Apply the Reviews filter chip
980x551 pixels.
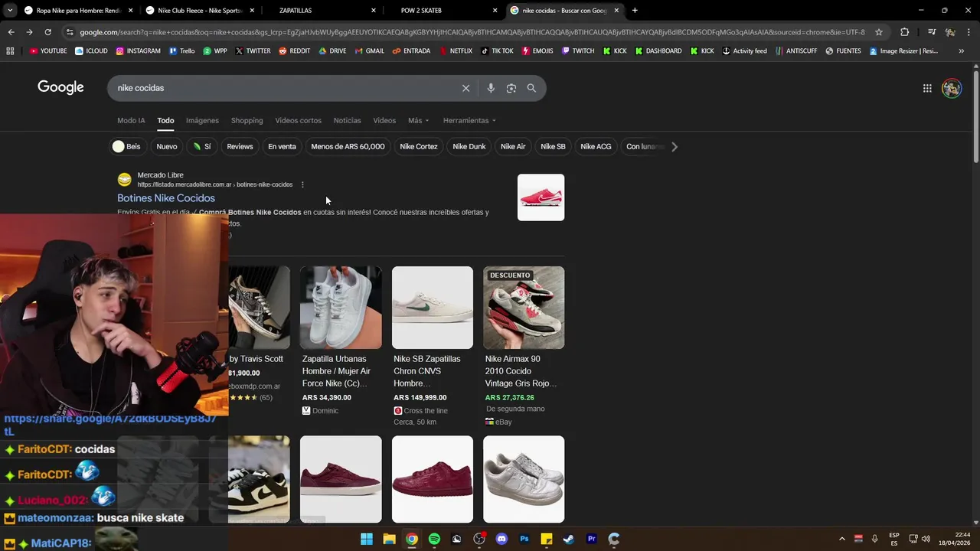tap(240, 146)
